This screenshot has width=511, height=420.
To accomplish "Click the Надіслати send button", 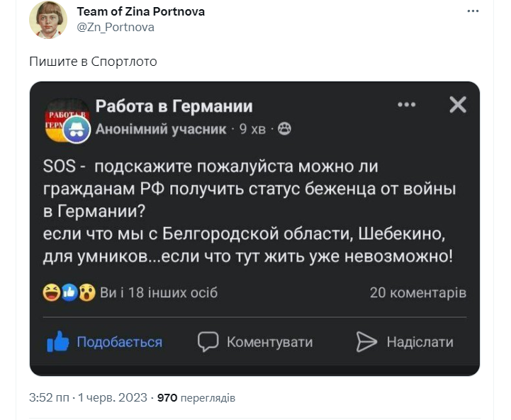I will [405, 342].
